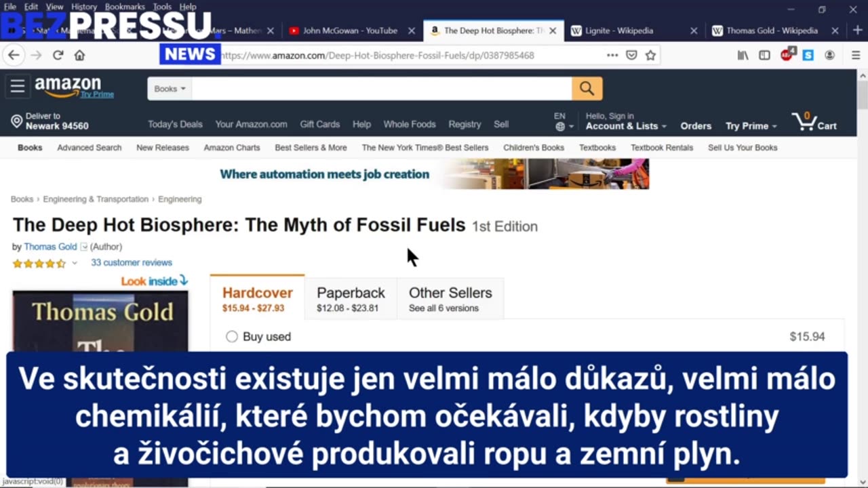This screenshot has height=488, width=868.
Task: Open the 33 customer reviews link
Action: pyautogui.click(x=132, y=263)
